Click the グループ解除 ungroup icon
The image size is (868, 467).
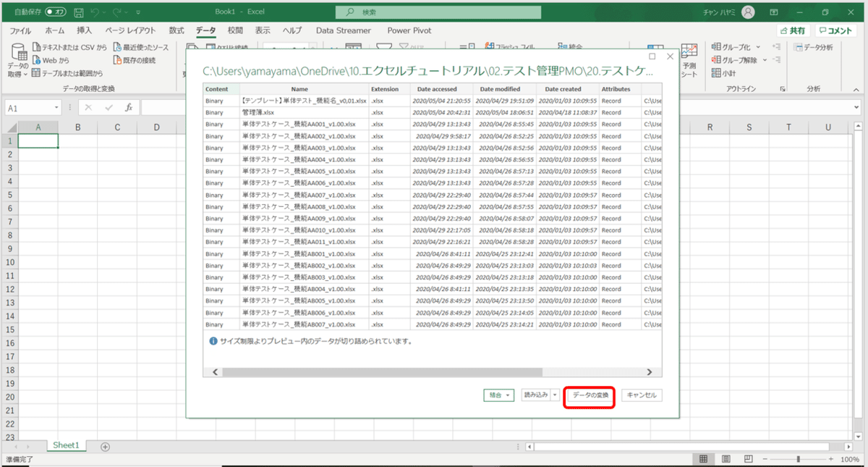(716, 60)
